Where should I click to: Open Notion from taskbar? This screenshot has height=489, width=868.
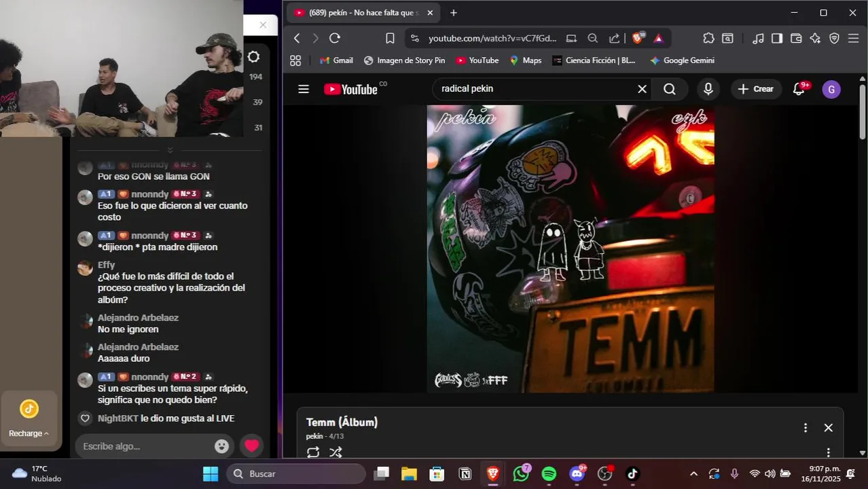tap(466, 473)
